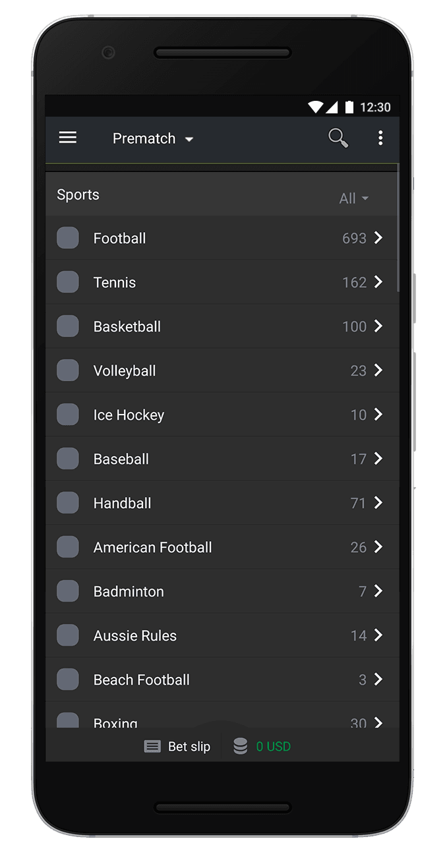447x868 pixels.
Task: Tap the Wi-Fi status bar icon
Action: coord(316,107)
